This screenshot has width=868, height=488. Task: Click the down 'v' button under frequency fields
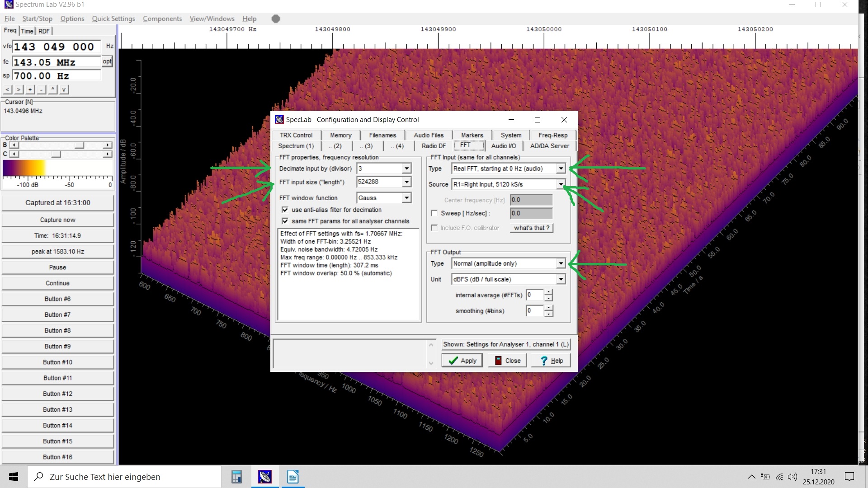64,89
